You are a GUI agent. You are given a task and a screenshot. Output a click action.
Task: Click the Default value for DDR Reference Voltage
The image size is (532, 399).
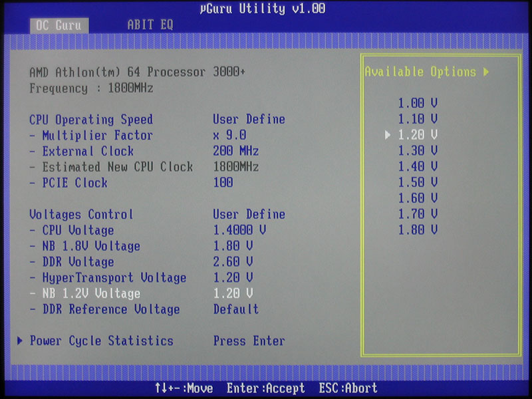click(x=236, y=309)
